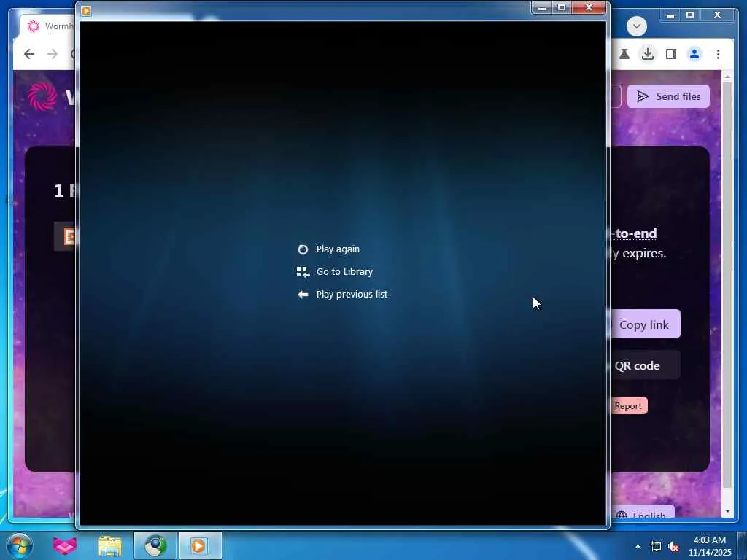The image size is (747, 560).
Task: Click the Play again circular arrow icon
Action: point(303,249)
